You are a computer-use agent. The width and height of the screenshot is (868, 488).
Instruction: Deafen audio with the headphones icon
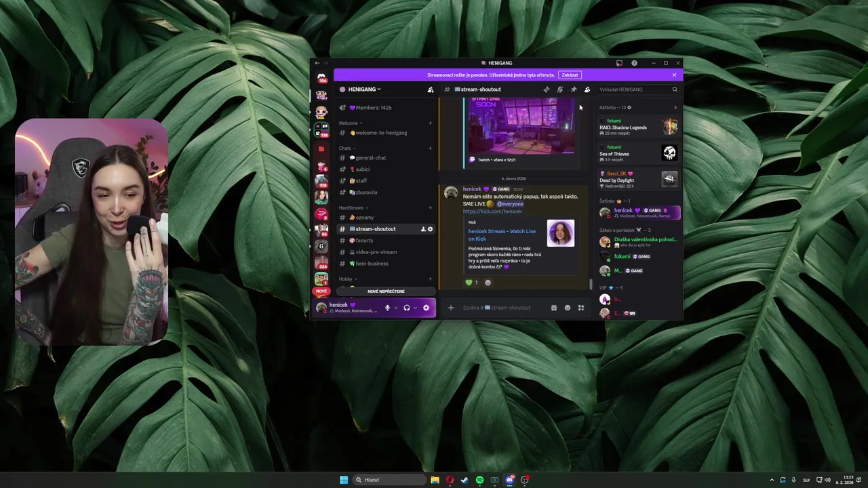pos(407,308)
